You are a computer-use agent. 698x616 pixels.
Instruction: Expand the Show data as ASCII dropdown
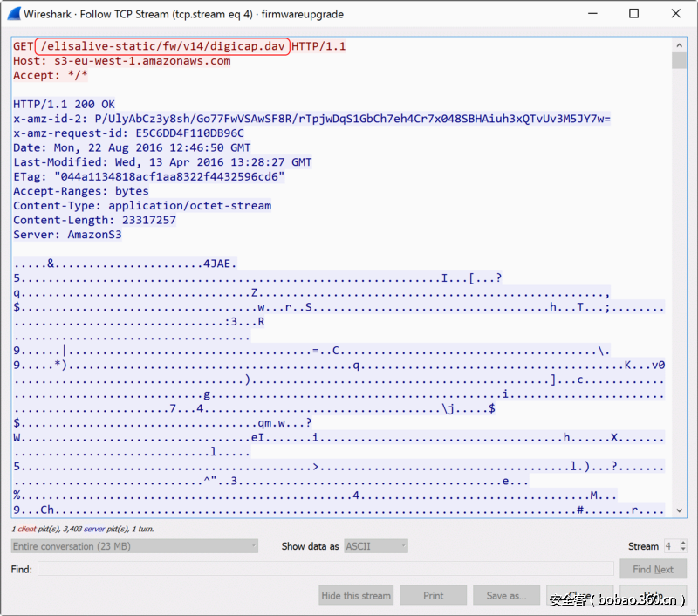point(375,546)
